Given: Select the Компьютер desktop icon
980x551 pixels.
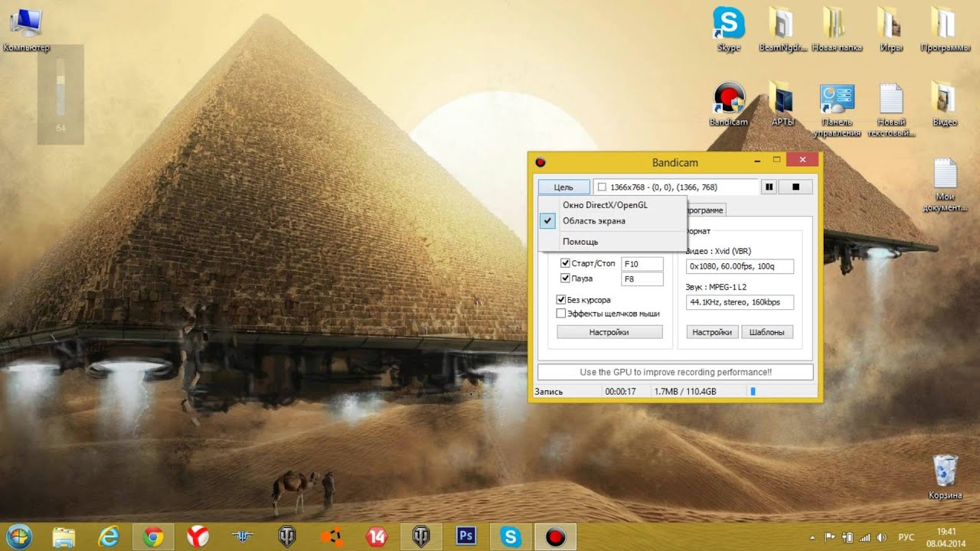Looking at the screenshot, I should click(x=27, y=30).
